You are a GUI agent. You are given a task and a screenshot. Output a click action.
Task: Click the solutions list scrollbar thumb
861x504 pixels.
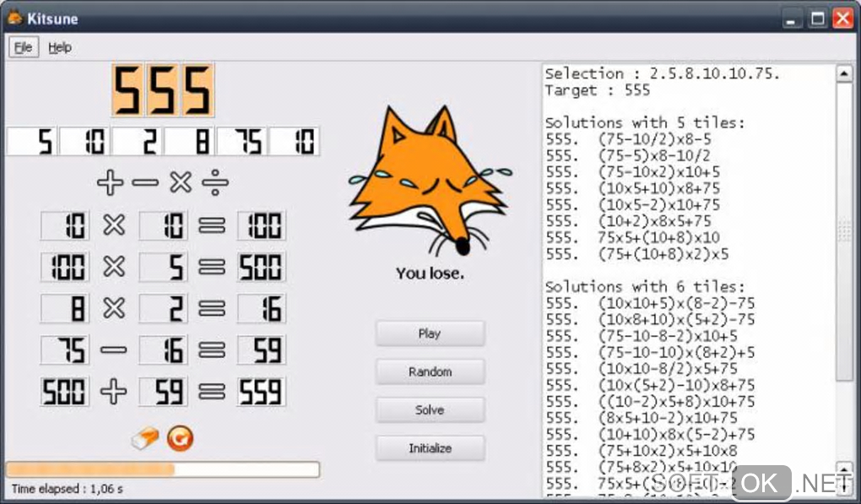[844, 231]
